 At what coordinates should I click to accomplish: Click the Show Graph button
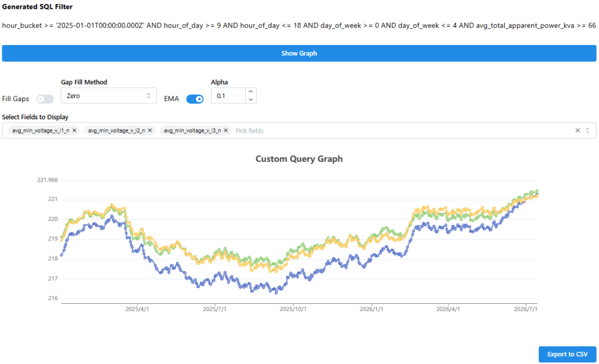coord(299,53)
